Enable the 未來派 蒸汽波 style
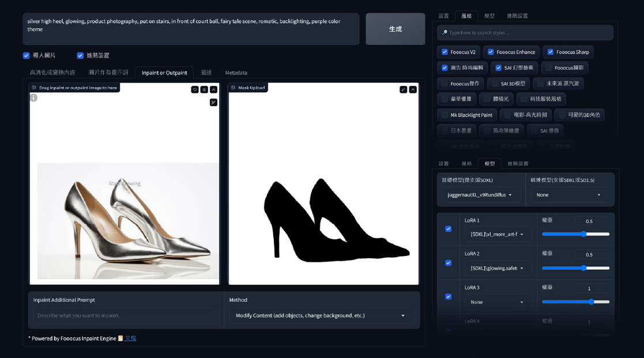 click(x=540, y=84)
